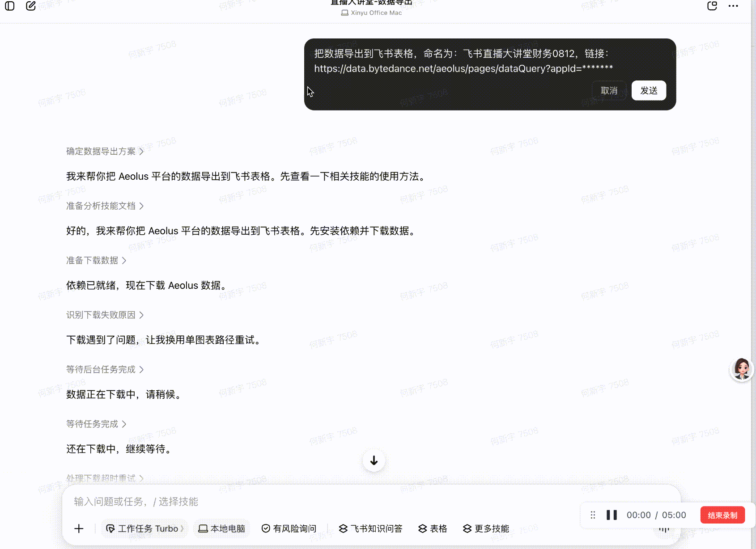Grab the recording bar drag handle
The image size is (756, 549).
[593, 515]
